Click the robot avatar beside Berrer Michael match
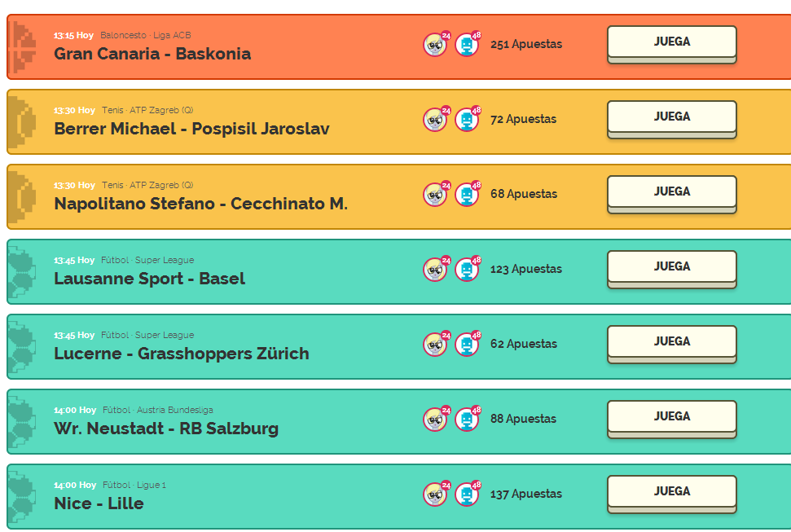Screen dimensions: 791x532 tap(466, 120)
